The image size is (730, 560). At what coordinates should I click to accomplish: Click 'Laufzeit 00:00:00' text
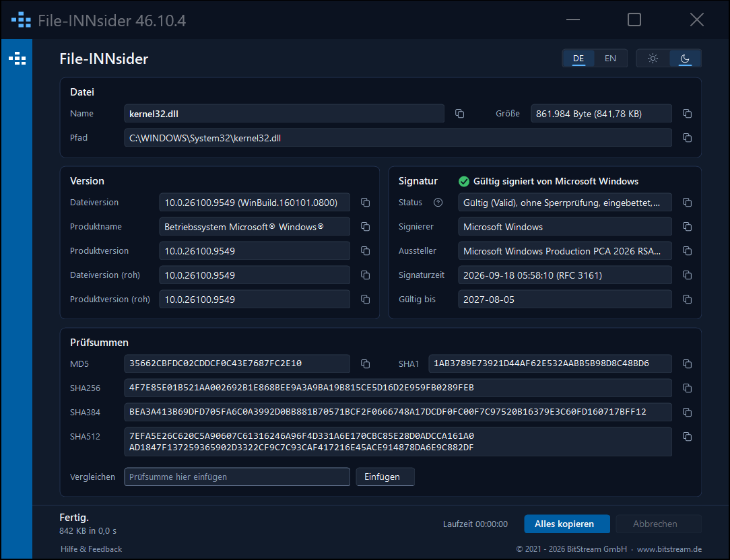(475, 524)
